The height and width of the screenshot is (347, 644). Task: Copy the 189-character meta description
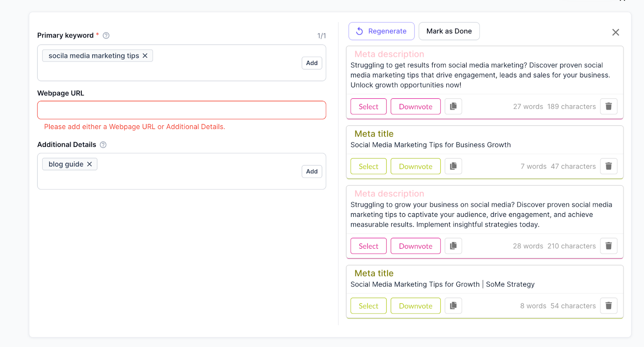453,106
